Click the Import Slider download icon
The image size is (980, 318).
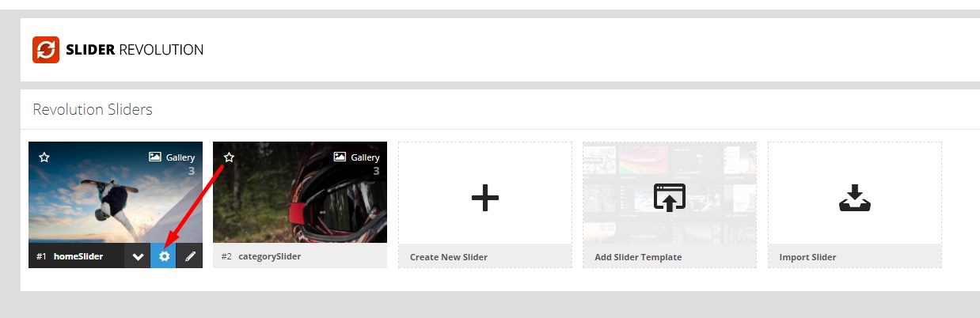[854, 198]
